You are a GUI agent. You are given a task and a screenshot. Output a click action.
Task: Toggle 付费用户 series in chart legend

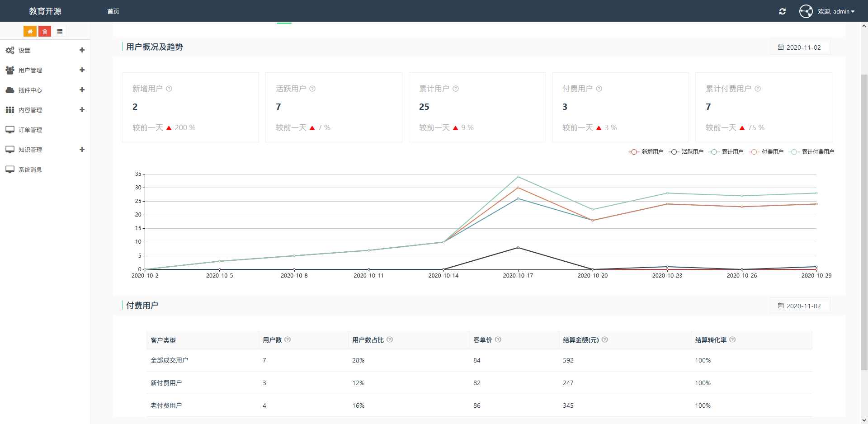tap(766, 152)
